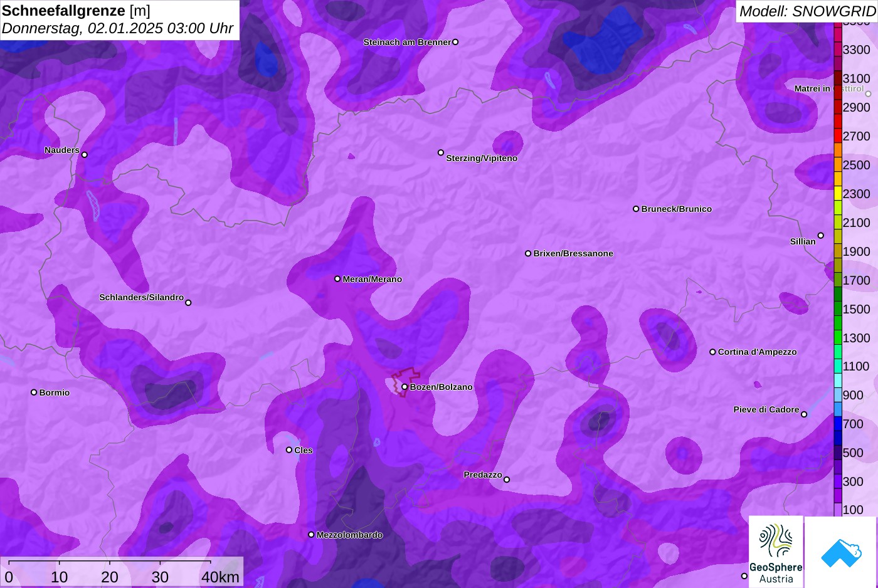The image size is (878, 588).
Task: Click the legend value 300
Action: coord(853,481)
